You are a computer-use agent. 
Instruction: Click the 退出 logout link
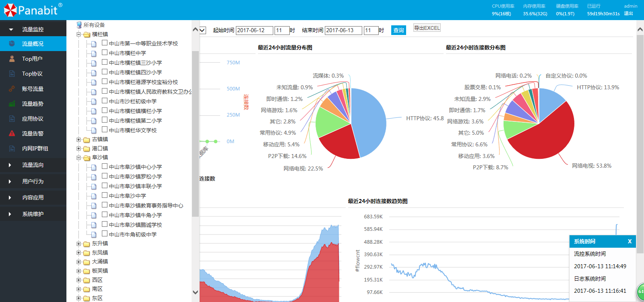pyautogui.click(x=628, y=13)
